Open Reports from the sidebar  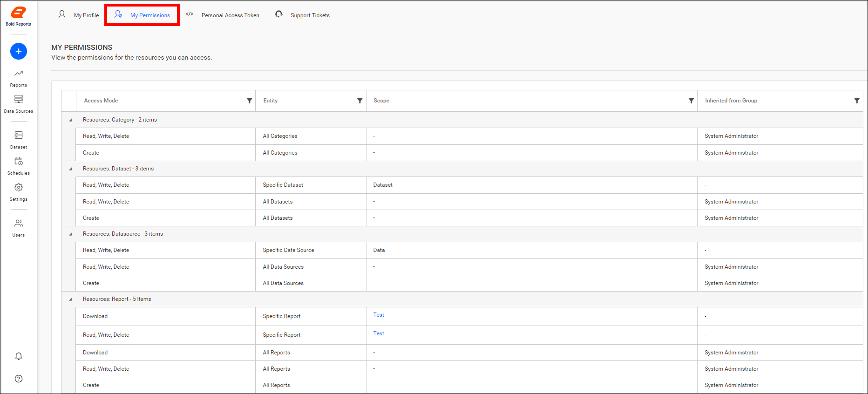(x=19, y=78)
